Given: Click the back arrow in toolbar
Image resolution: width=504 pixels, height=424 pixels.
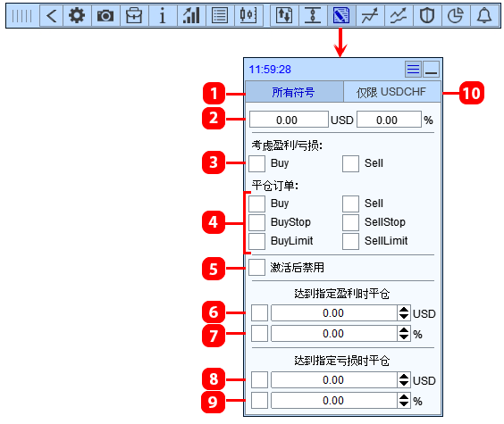Looking at the screenshot, I should (52, 16).
